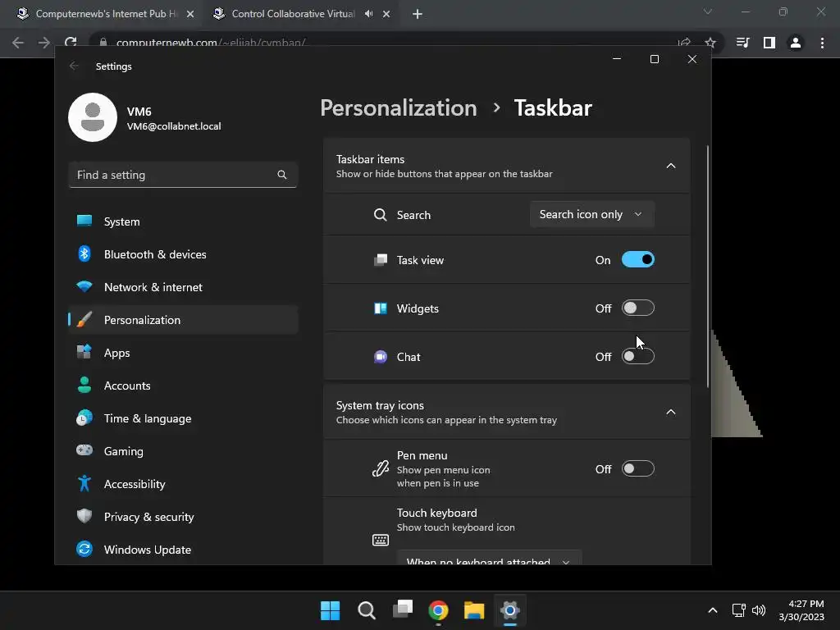This screenshot has height=630, width=840.
Task: Enable the Pen menu toggle
Action: 637,468
